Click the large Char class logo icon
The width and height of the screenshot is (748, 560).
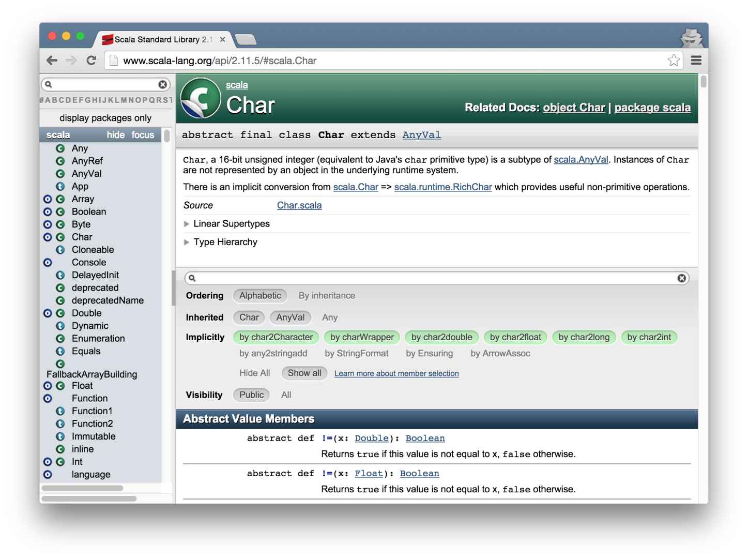pos(201,98)
